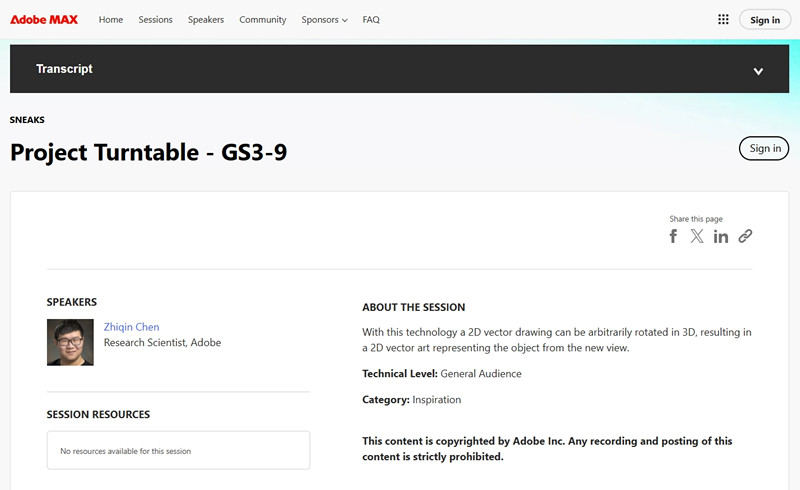
Task: Click the SESSION RESOURCES heading
Action: click(x=98, y=414)
